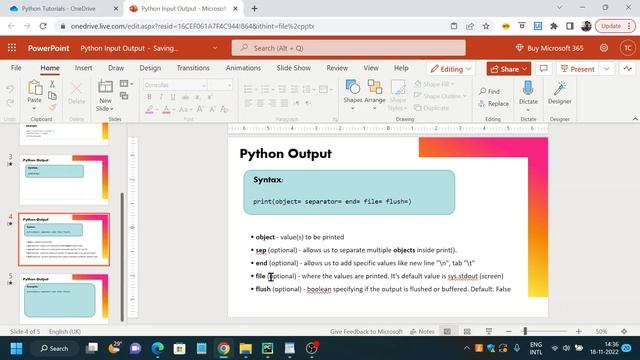Start Dictate with the microphone
The image size is (640, 360).
[528, 92]
